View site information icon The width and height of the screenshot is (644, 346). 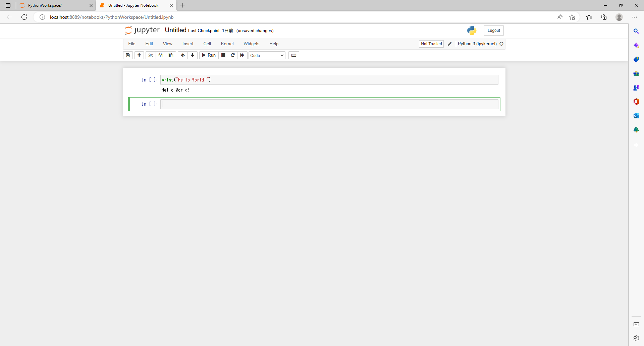(x=42, y=17)
